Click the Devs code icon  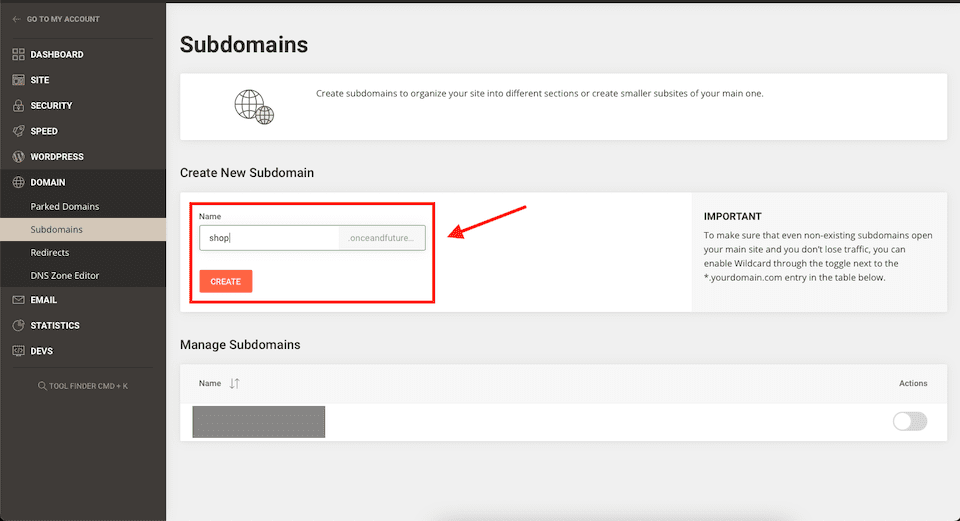click(18, 351)
